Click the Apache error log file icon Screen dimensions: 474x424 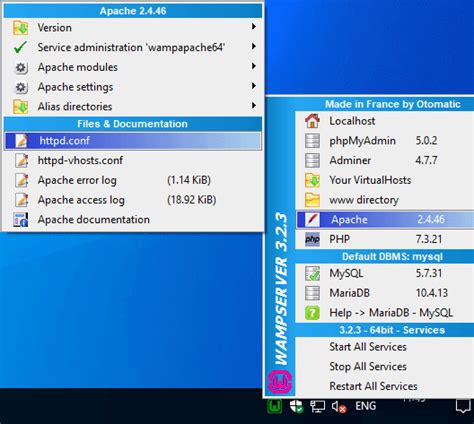[22, 180]
